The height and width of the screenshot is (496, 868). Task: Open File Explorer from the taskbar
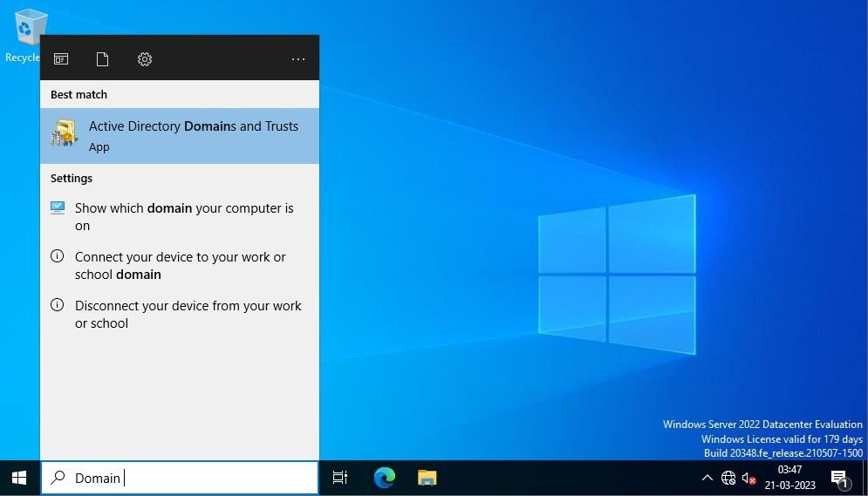click(x=427, y=477)
